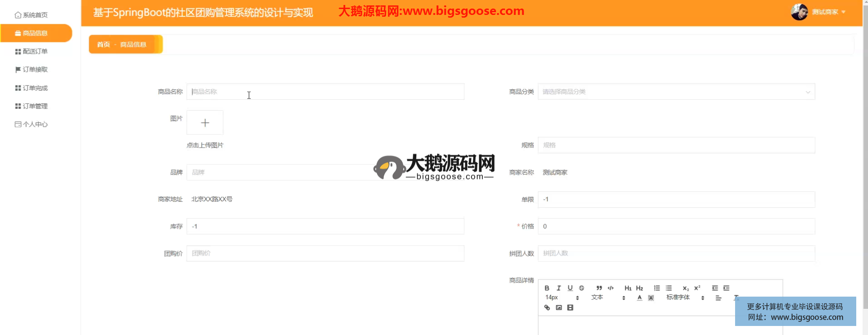Toggle bold formatting in the editor
The width and height of the screenshot is (868, 335).
(x=547, y=288)
